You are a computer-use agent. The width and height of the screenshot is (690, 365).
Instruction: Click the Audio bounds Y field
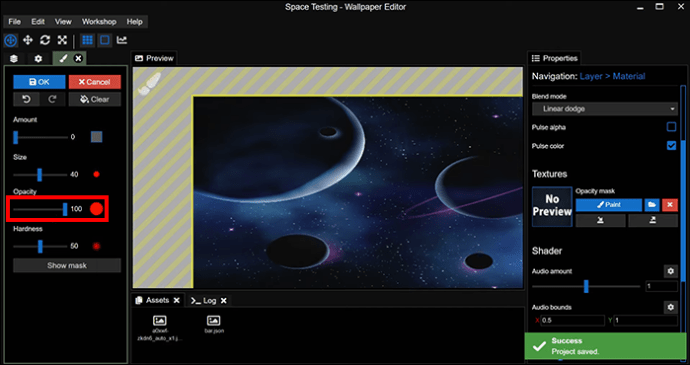[x=646, y=320]
